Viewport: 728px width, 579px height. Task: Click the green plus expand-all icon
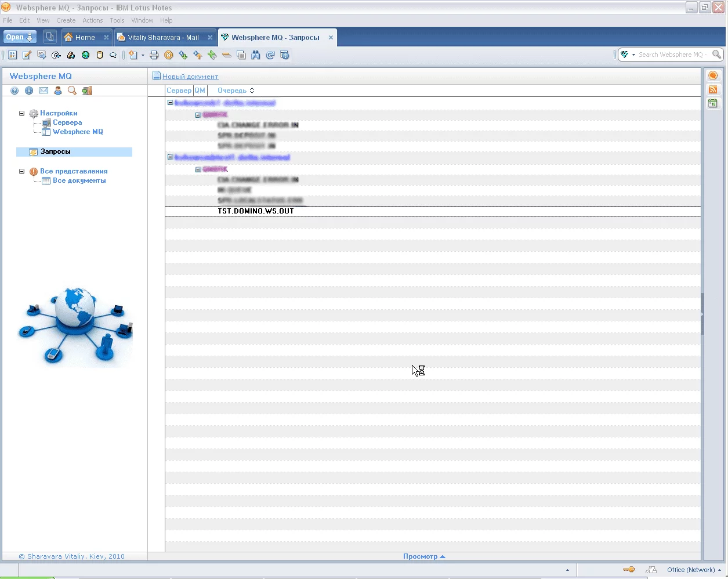click(212, 55)
